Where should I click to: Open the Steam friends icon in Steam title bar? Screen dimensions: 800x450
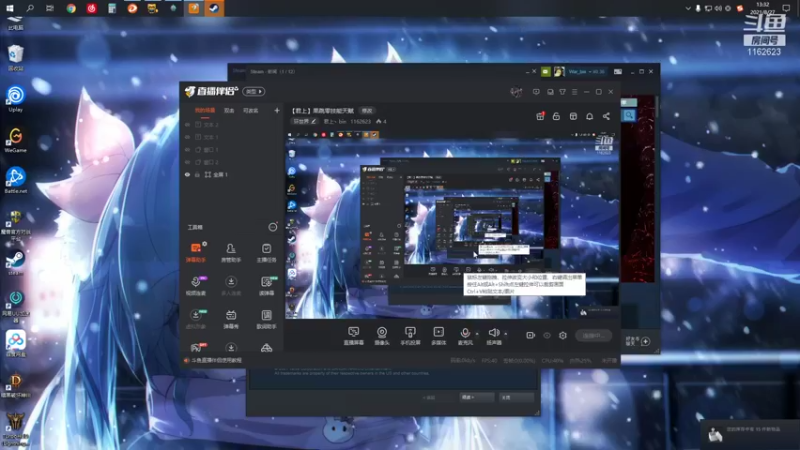[x=545, y=71]
